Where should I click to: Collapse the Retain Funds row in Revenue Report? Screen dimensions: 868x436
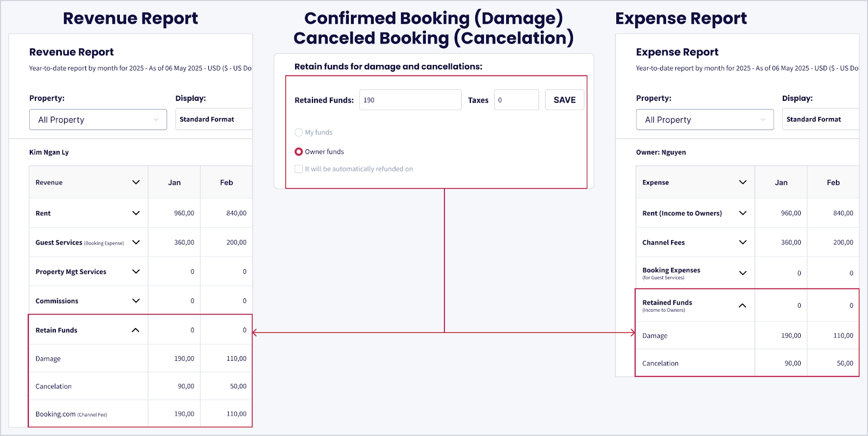(x=136, y=330)
